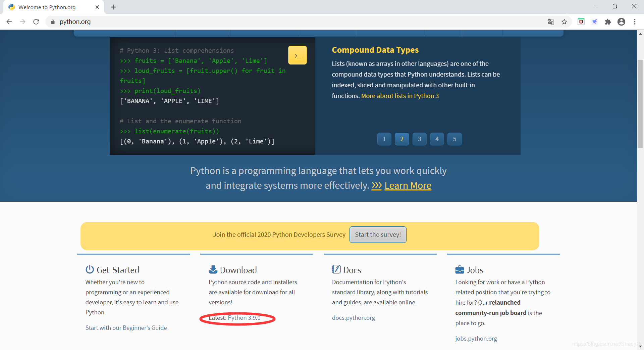Open the blue bird extension icon
This screenshot has width=644, height=350.
tap(595, 21)
